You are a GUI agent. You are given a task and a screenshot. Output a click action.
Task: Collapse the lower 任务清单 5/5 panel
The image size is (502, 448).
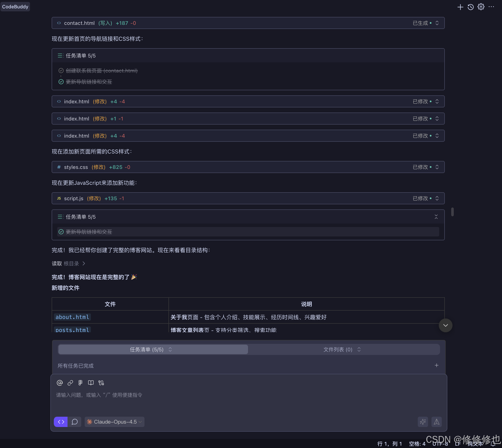click(x=436, y=217)
